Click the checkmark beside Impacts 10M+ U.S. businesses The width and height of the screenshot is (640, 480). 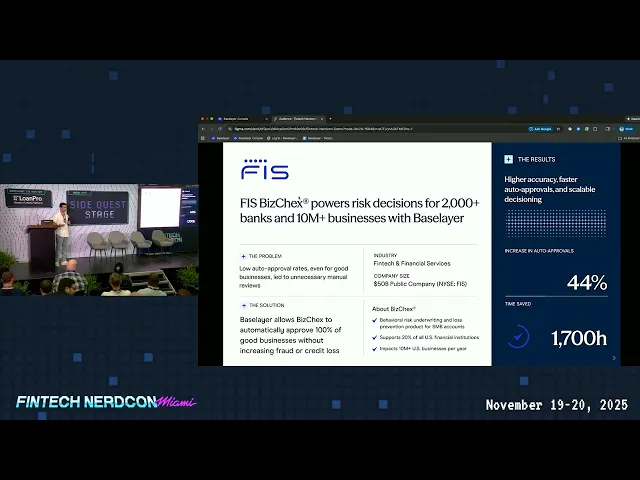pyautogui.click(x=374, y=349)
